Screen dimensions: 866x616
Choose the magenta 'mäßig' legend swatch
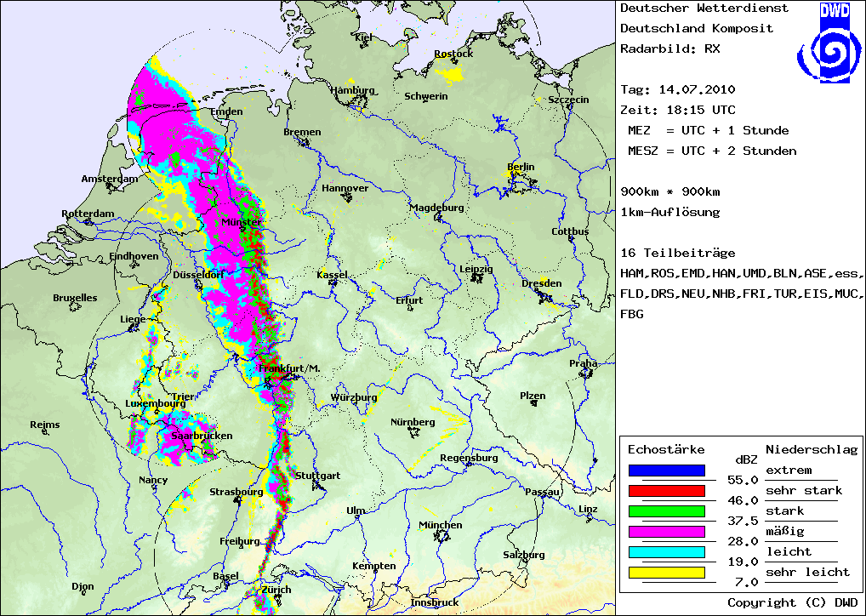pos(666,532)
